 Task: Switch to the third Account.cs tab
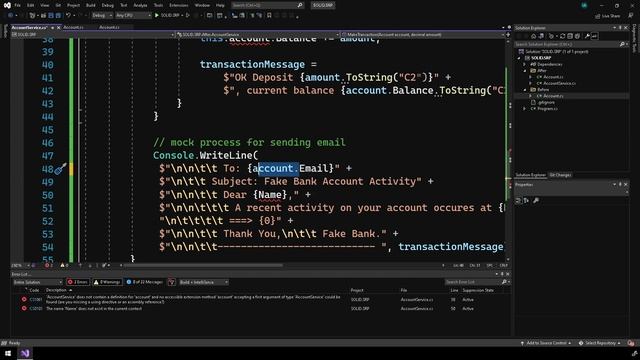109,27
